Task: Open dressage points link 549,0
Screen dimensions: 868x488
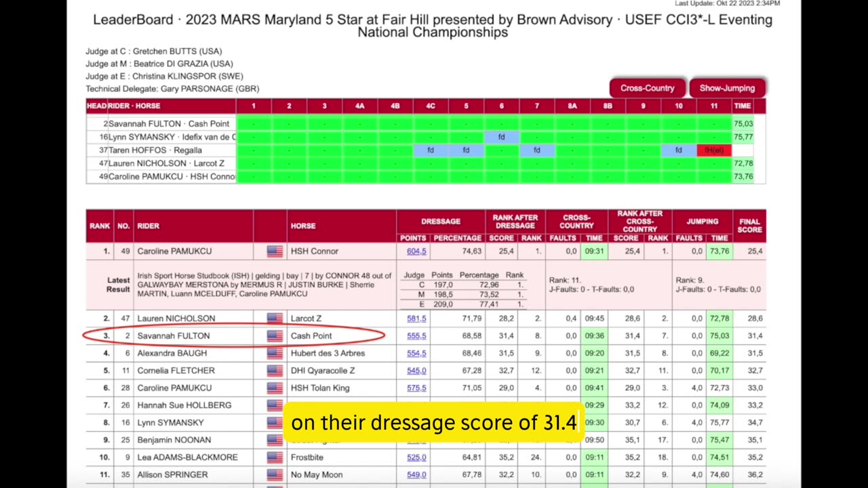Action: click(416, 475)
